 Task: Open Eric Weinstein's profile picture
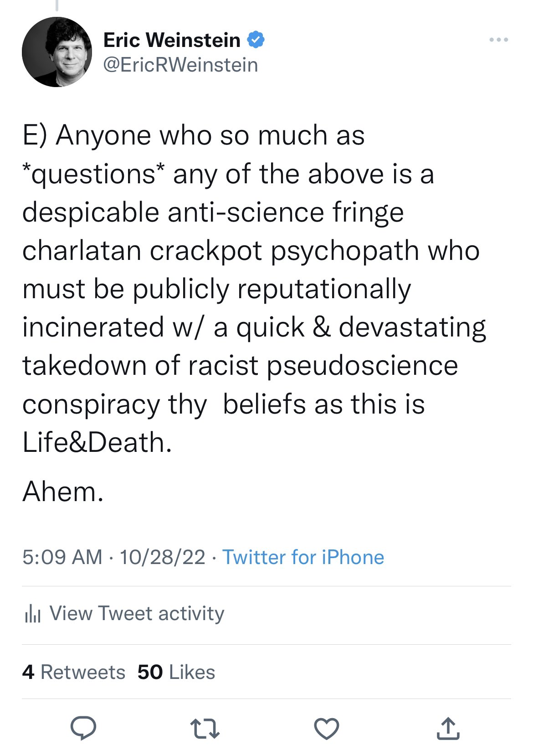pyautogui.click(x=57, y=52)
